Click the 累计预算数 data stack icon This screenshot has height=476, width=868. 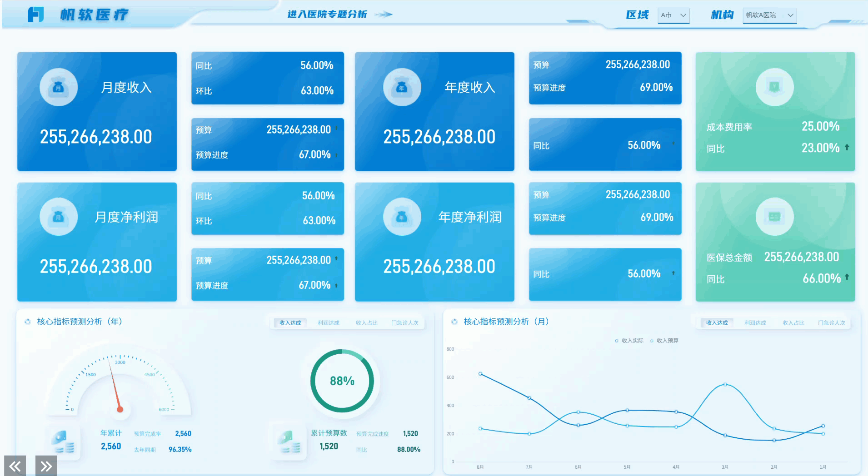[x=289, y=441]
